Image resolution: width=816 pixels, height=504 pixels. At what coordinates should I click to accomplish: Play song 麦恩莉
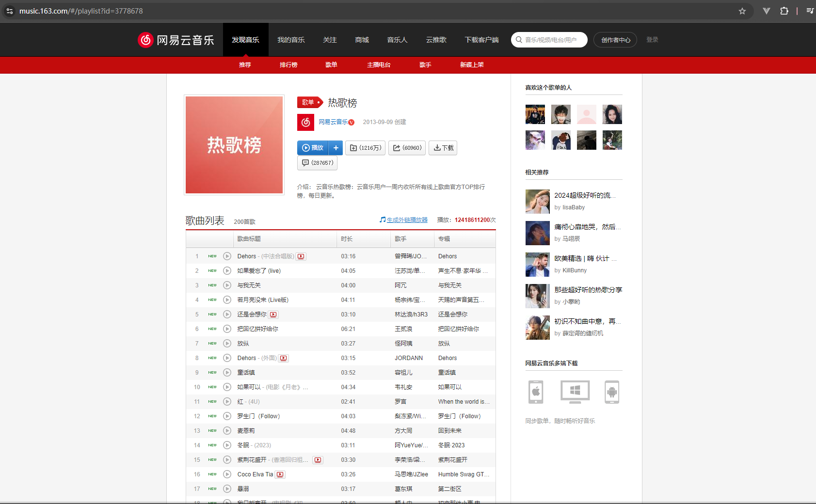pos(227,431)
